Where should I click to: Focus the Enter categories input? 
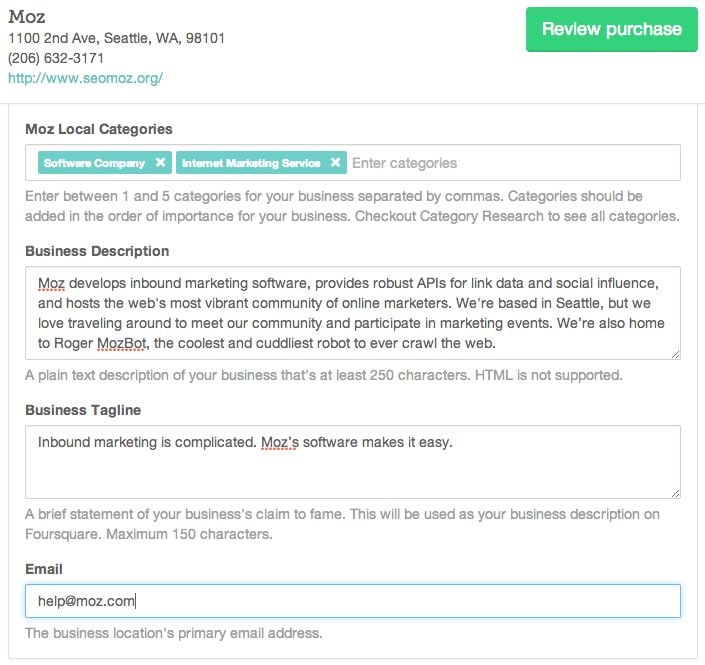click(515, 163)
